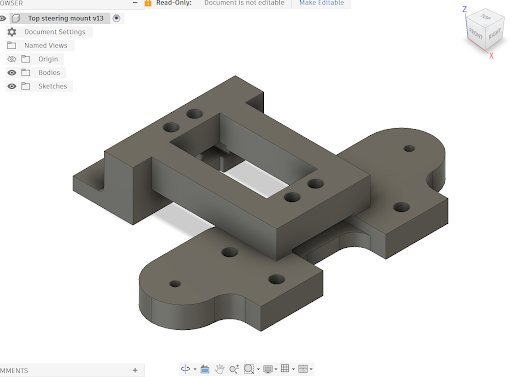Expand the Grid and Snaps dropdown arrow
The height and width of the screenshot is (377, 512).
coord(293,369)
